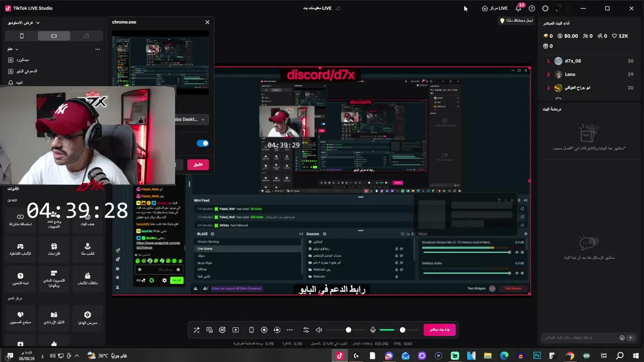Open the taskbar weather widget showing 36°C
The height and width of the screenshot is (362, 644).
pyautogui.click(x=107, y=355)
